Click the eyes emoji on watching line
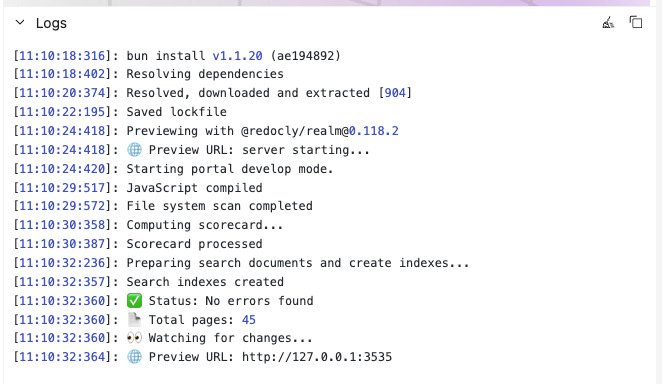Screen dimensions: 662x384 coord(134,338)
